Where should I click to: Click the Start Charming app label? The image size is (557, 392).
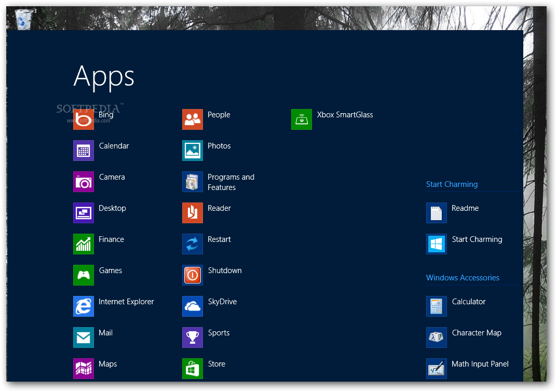click(x=477, y=239)
